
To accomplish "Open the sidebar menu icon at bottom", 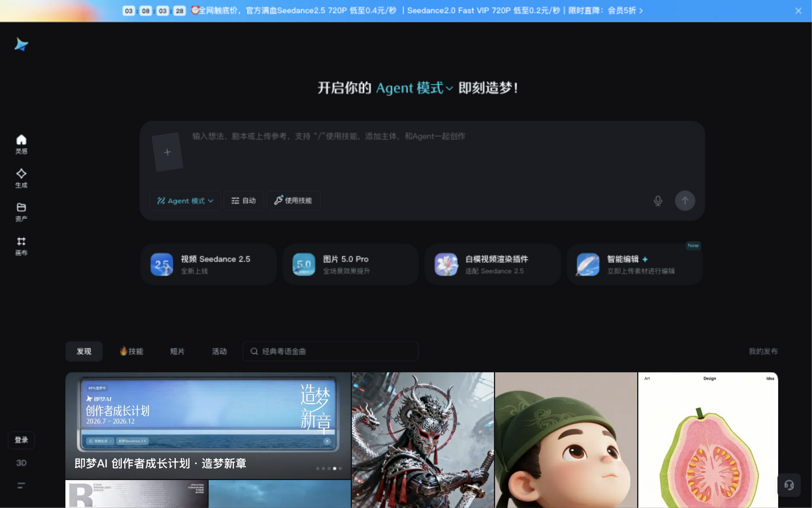I will coord(21,485).
